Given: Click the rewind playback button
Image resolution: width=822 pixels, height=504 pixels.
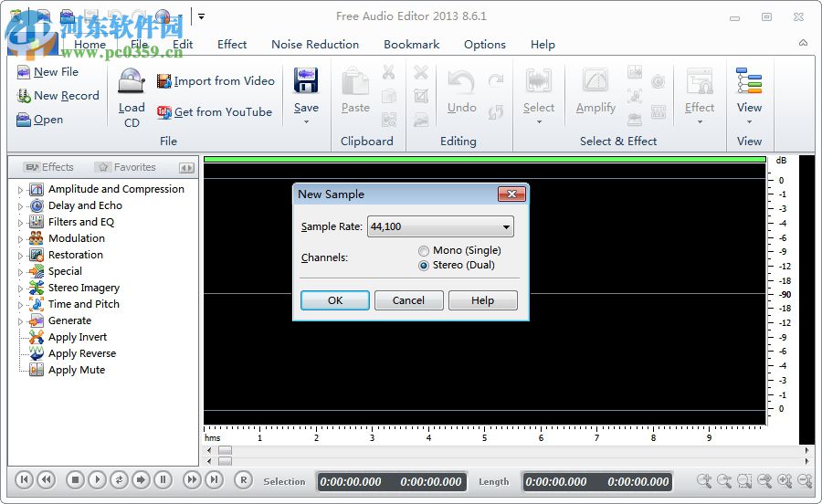Looking at the screenshot, I should click(x=47, y=479).
